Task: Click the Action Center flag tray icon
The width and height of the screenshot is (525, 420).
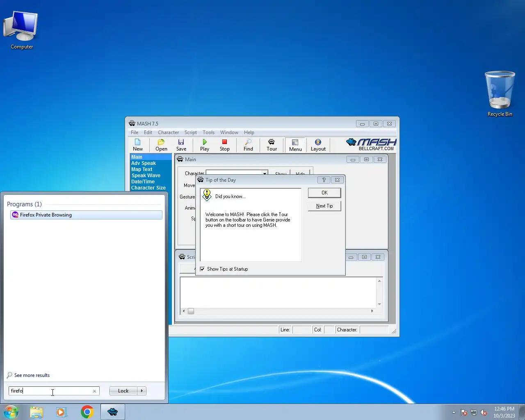Action: pos(464,413)
